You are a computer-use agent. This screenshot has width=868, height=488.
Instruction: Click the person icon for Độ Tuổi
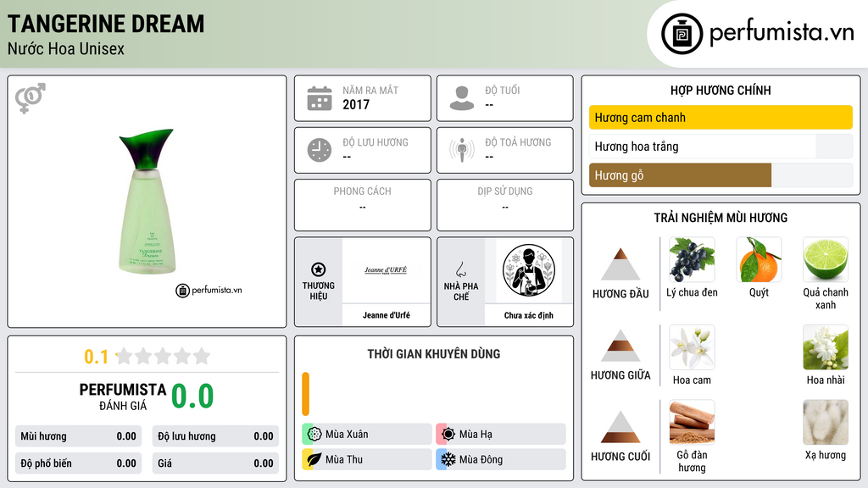click(x=462, y=98)
